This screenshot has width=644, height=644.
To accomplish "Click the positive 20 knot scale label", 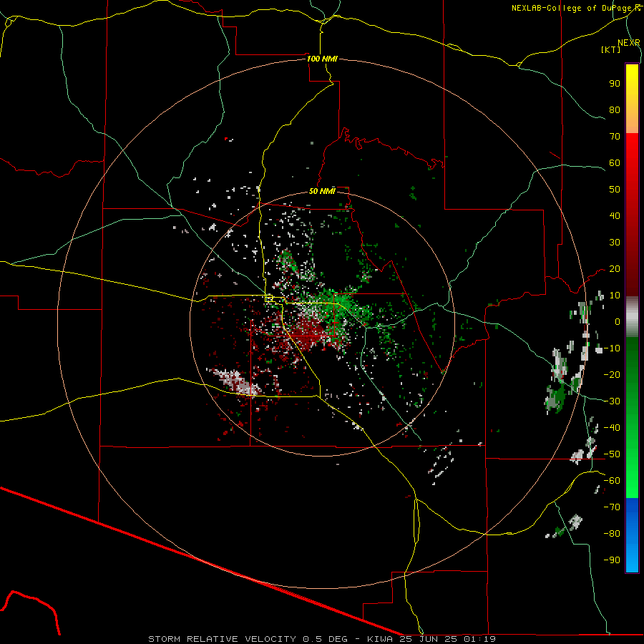I will [x=615, y=269].
